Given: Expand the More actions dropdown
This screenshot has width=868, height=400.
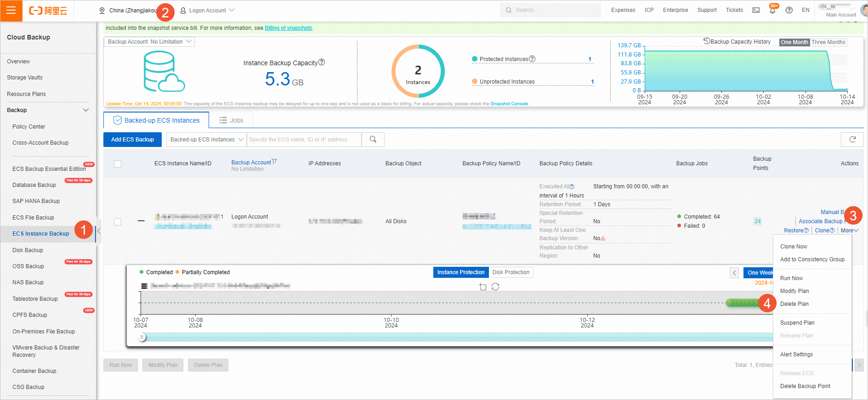Looking at the screenshot, I should [x=849, y=231].
